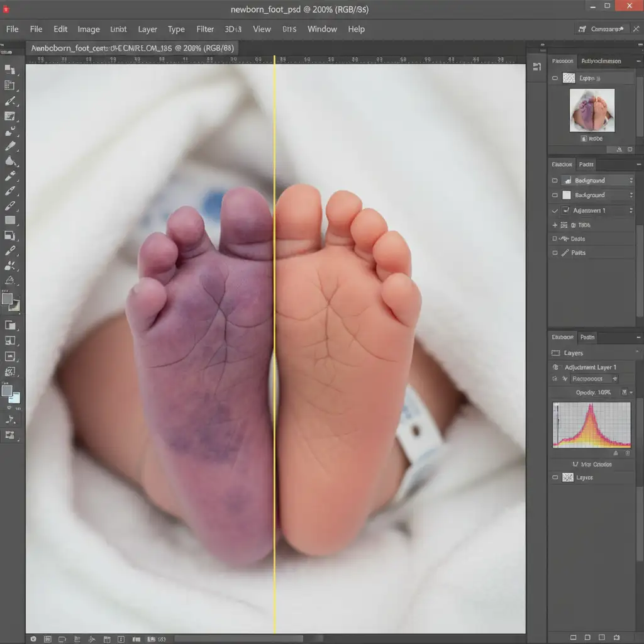Image resolution: width=644 pixels, height=644 pixels.
Task: Open the Filter menu
Action: click(205, 29)
